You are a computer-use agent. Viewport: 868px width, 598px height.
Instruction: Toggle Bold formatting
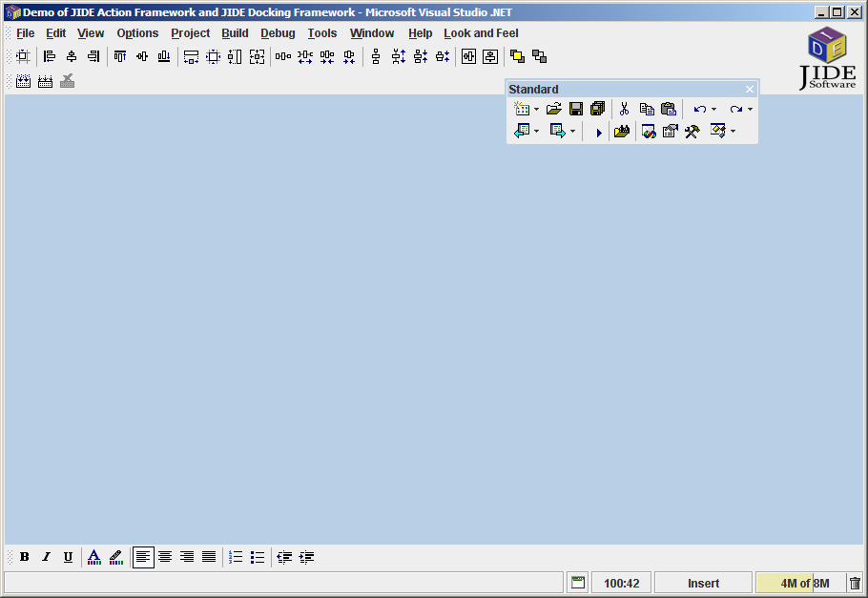click(25, 557)
